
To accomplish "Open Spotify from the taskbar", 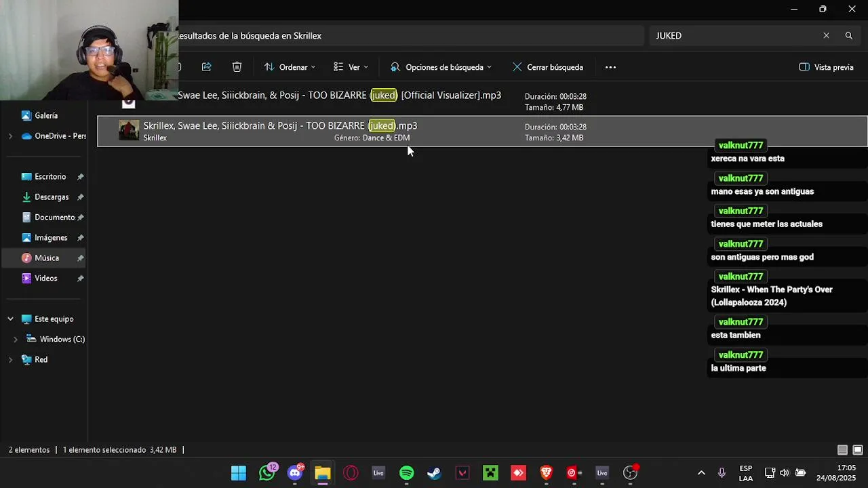I will [x=407, y=473].
